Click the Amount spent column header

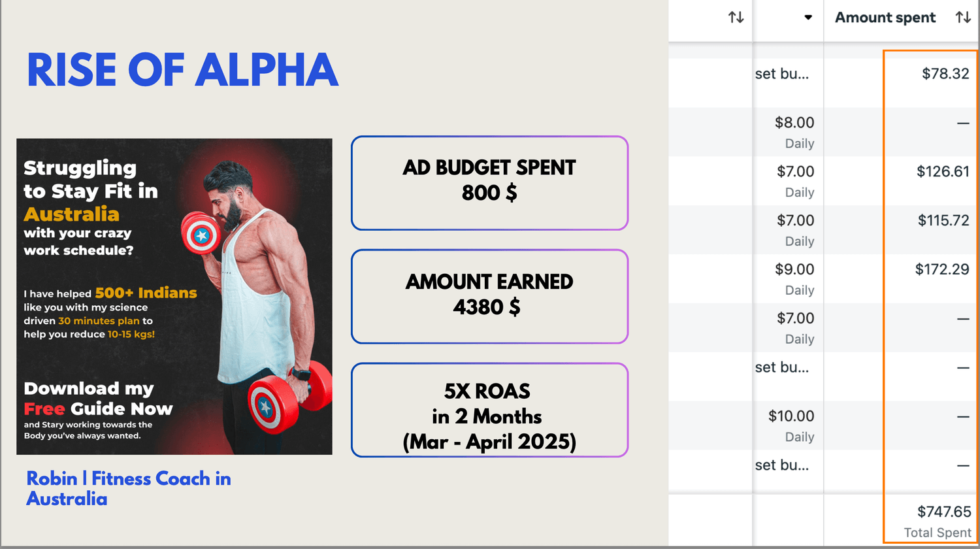coord(885,18)
